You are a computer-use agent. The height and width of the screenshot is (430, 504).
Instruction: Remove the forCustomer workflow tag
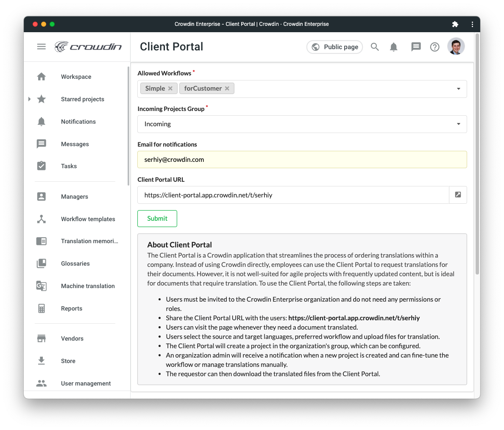click(227, 88)
